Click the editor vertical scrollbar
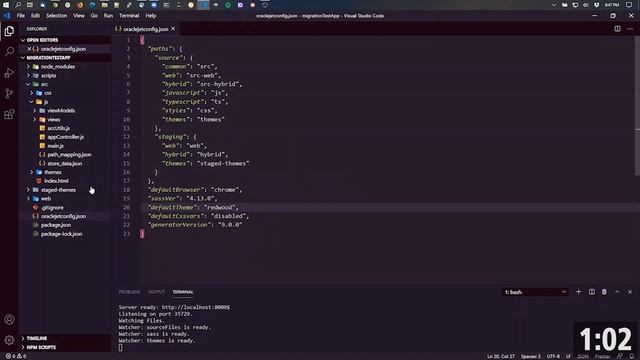This screenshot has height=360, width=640. pyautogui.click(x=637, y=106)
